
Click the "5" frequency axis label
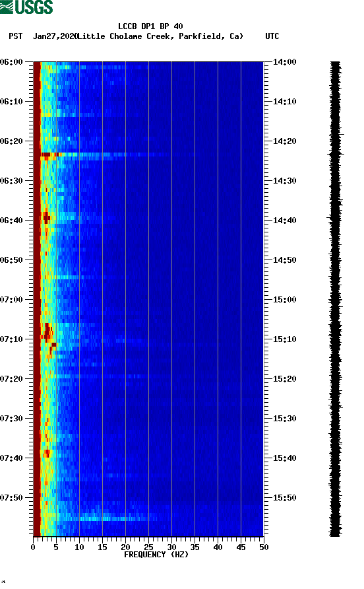(56, 547)
